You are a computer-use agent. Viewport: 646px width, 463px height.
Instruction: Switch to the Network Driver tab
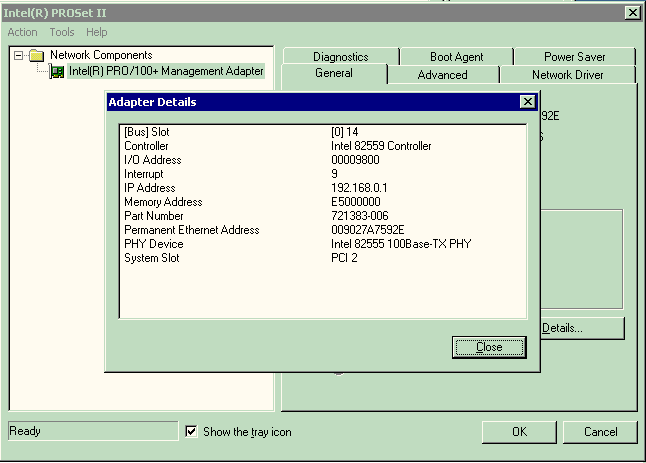[x=567, y=75]
